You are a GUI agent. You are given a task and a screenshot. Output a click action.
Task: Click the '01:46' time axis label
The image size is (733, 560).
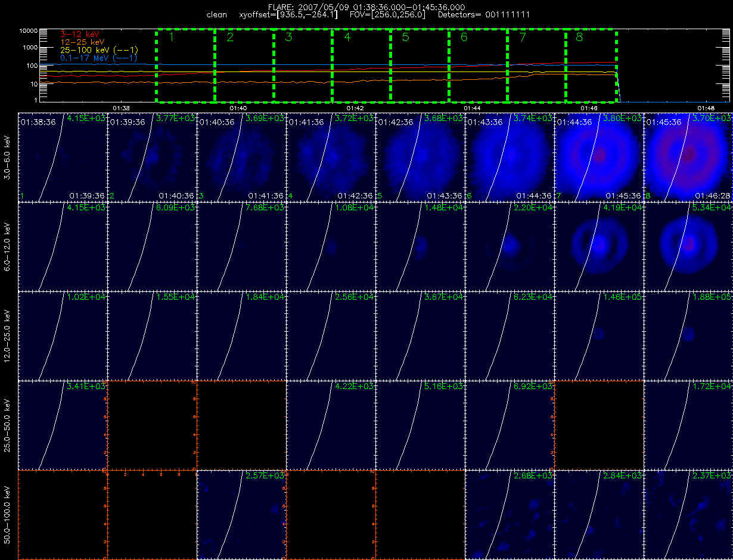click(589, 108)
